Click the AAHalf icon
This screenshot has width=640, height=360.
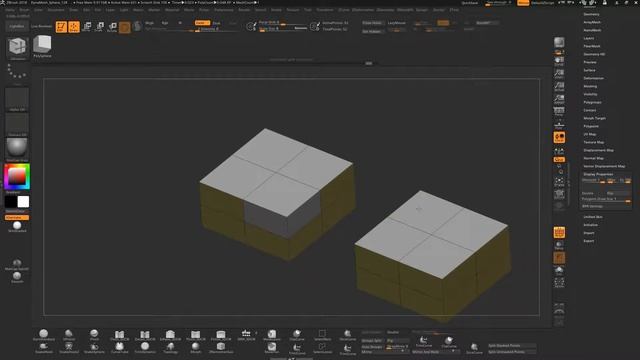click(559, 99)
